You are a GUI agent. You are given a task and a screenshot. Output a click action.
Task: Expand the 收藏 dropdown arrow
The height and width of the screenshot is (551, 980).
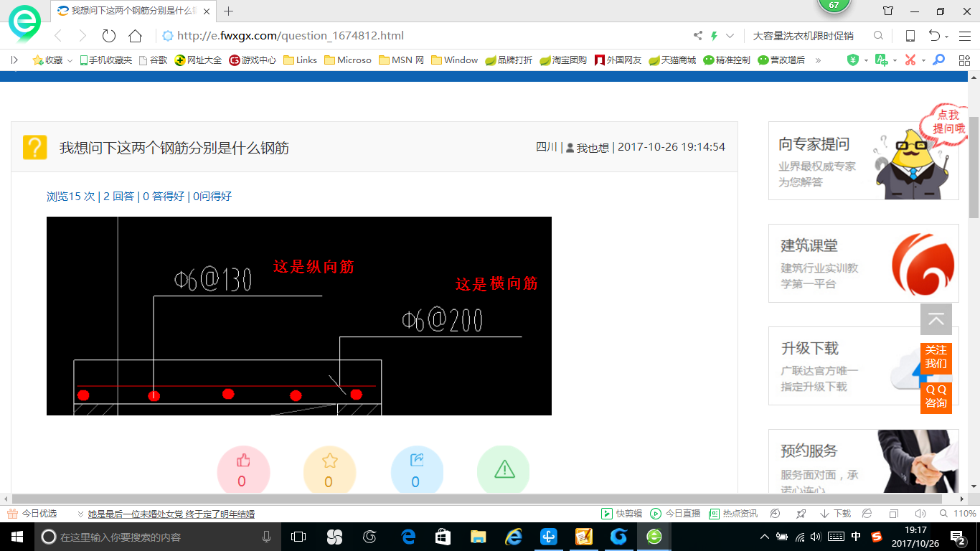click(70, 61)
